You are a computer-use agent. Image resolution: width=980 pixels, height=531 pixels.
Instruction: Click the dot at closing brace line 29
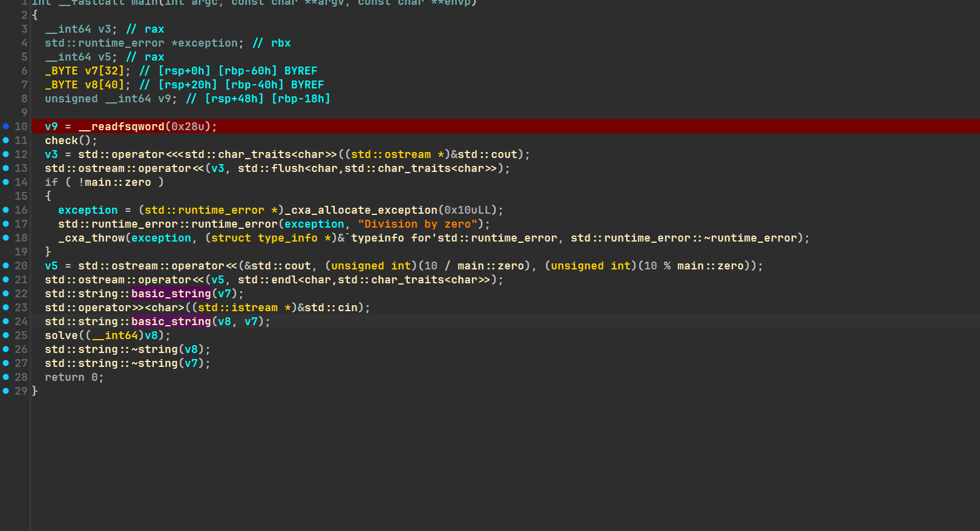tap(5, 391)
